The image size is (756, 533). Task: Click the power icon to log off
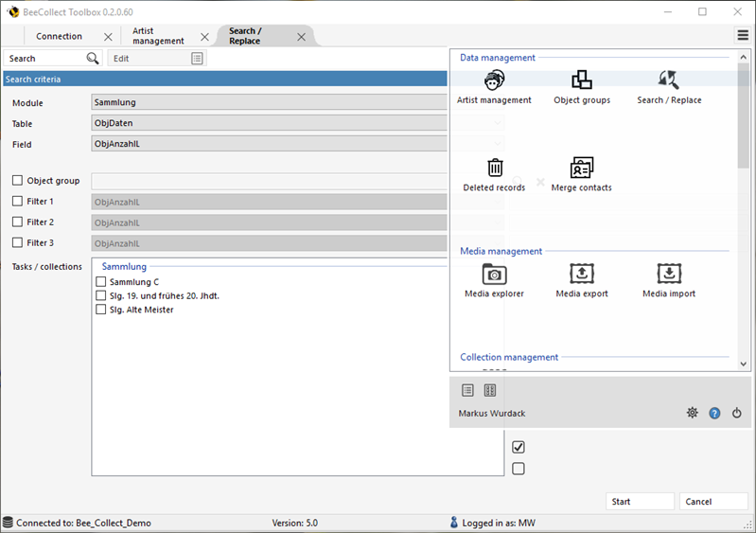(x=737, y=413)
